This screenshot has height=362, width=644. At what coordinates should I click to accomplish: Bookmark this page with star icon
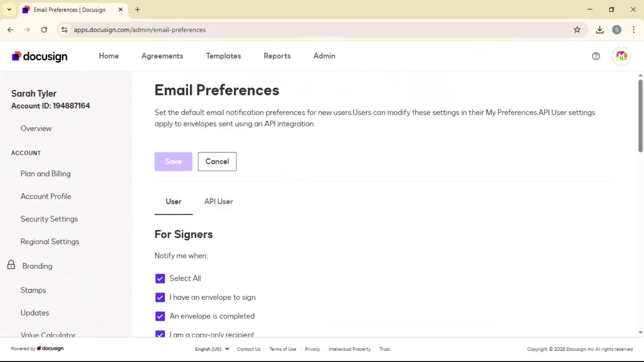pos(577,30)
